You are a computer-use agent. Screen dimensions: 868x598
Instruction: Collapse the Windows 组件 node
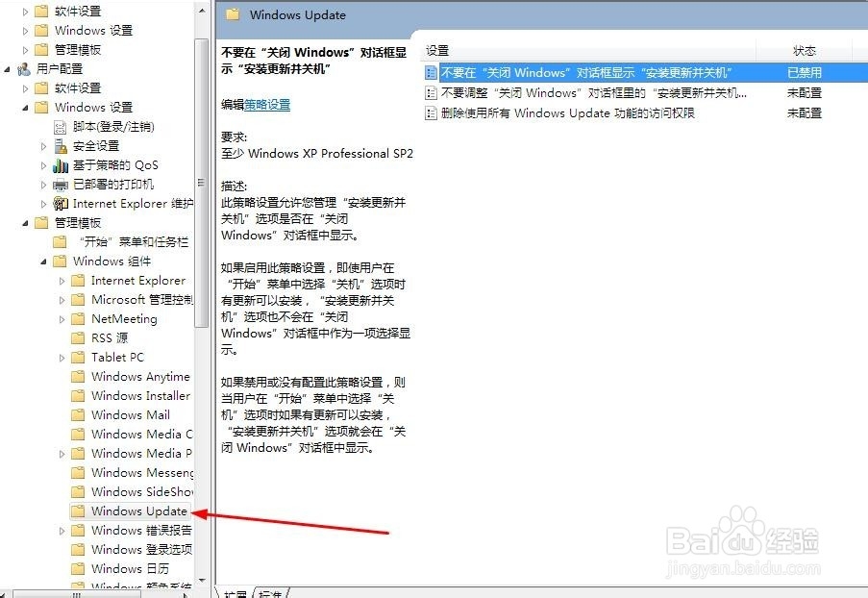pyautogui.click(x=43, y=262)
